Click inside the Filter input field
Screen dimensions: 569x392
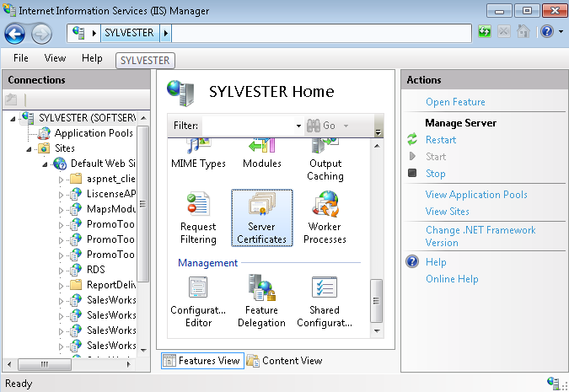[248, 126]
